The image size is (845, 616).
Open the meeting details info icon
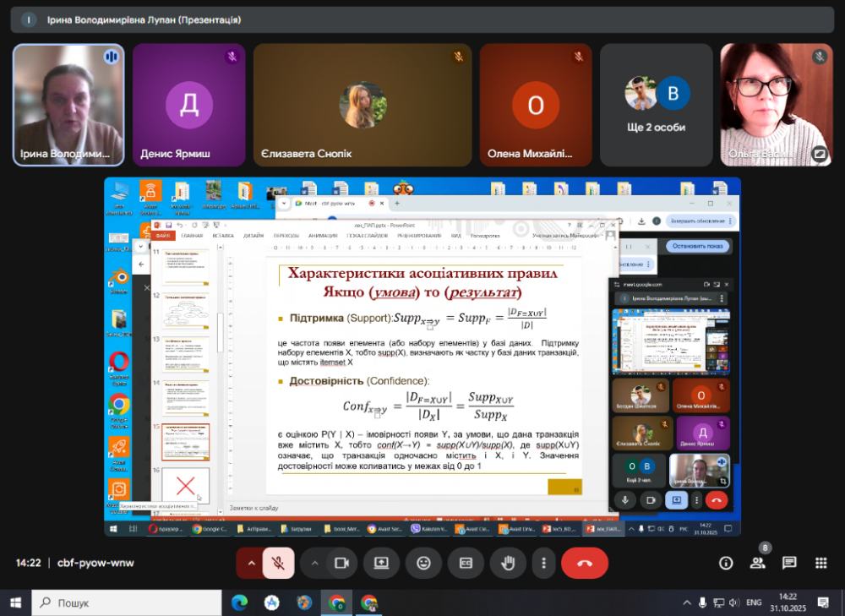tap(725, 563)
